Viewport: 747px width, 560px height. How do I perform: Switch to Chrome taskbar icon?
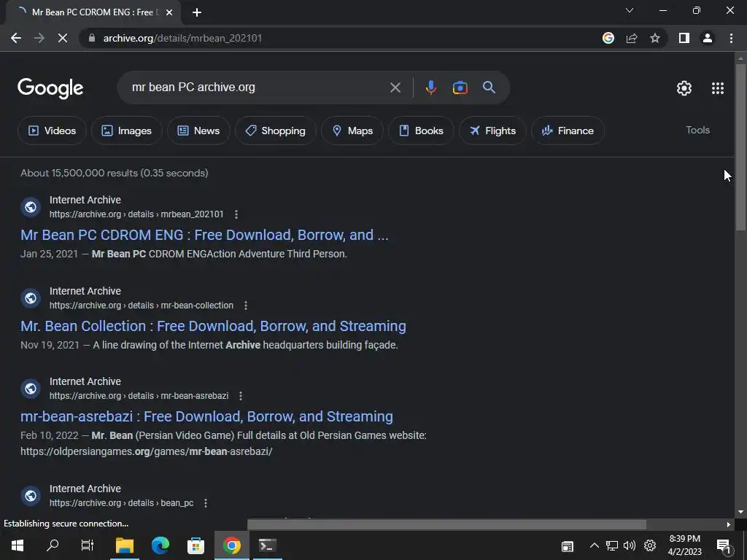[231, 545]
